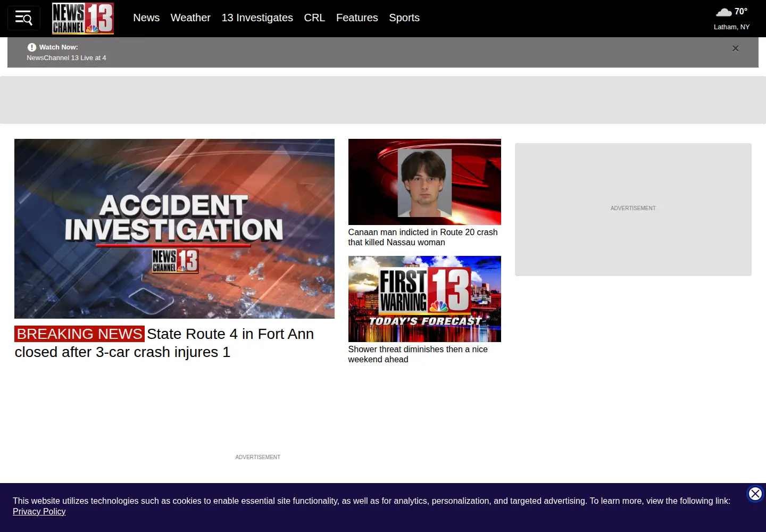Screen dimensions: 766x532
Task: Click the Watch Now alert icon
Action: 32,47
